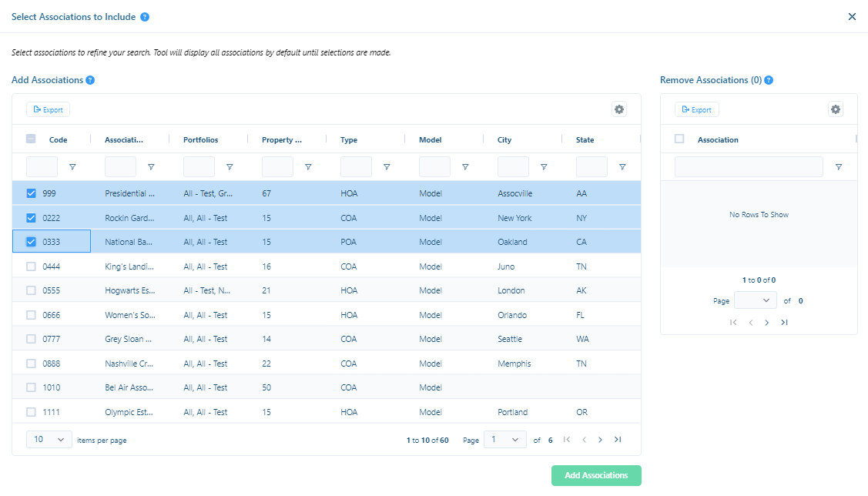Check the box for King's Landing association 0444
The image size is (868, 496).
31,266
